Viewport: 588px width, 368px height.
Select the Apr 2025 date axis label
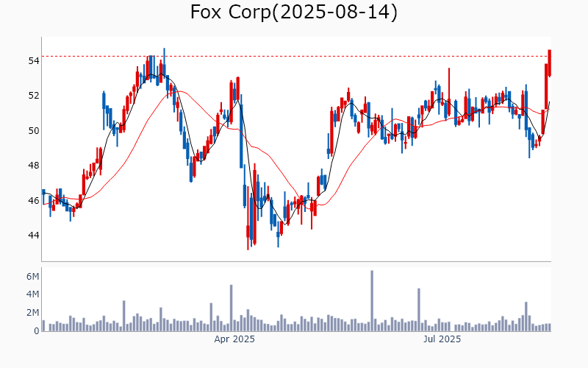tap(234, 339)
